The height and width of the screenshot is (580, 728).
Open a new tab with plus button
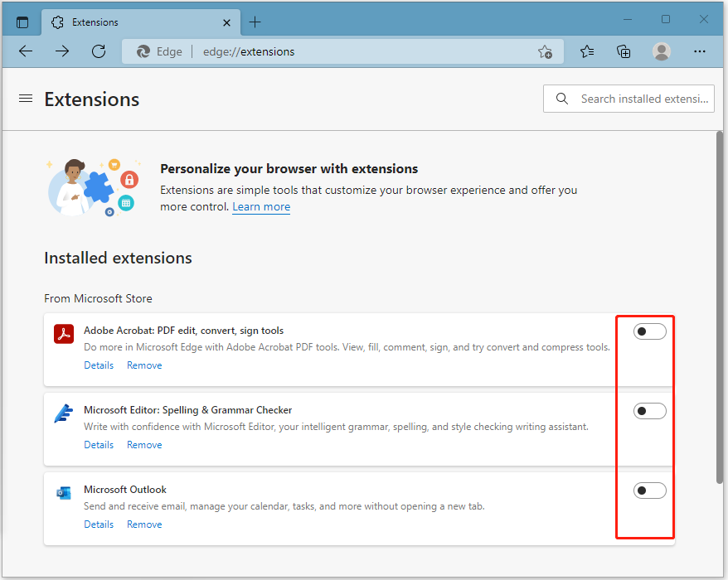coord(255,22)
